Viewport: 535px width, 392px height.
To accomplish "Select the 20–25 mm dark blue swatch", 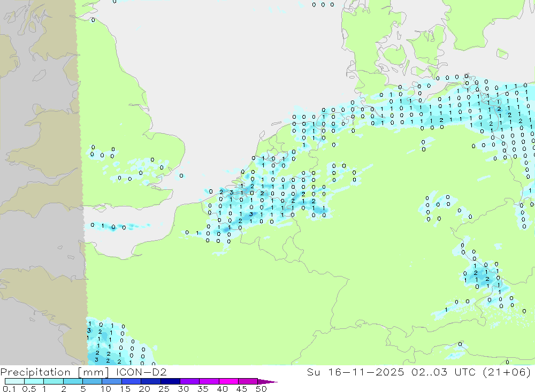I will pyautogui.click(x=151, y=381).
